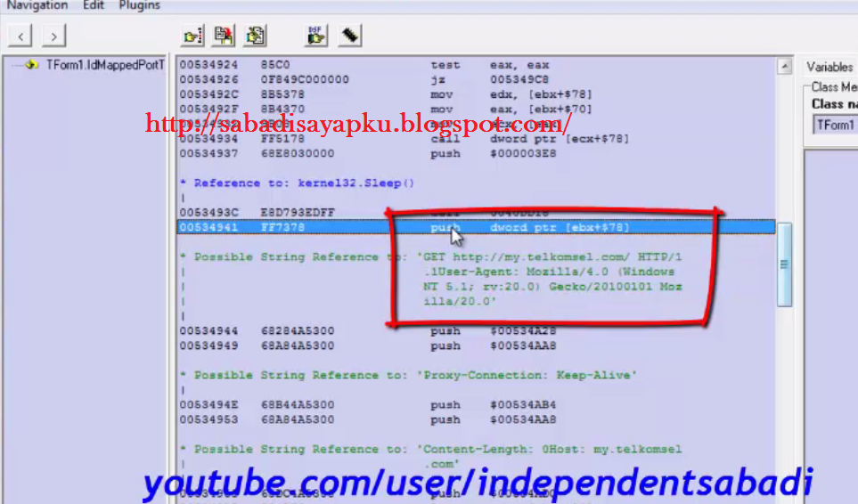
Task: Click the back navigation arrow button
Action: pyautogui.click(x=22, y=36)
